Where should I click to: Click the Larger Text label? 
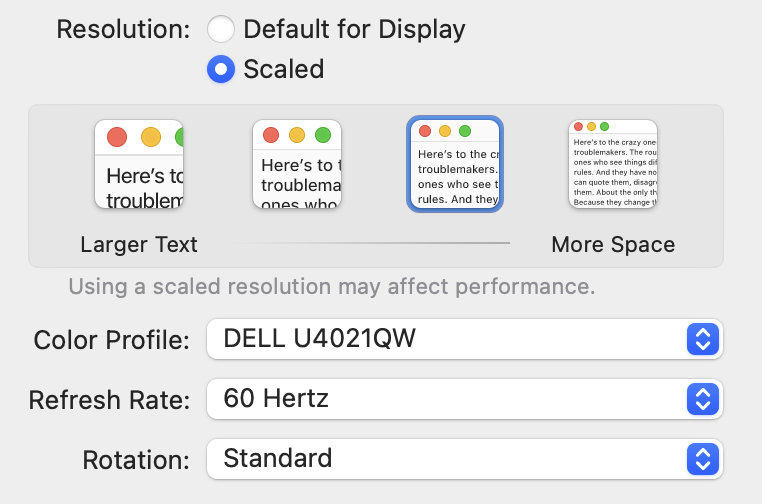coord(139,245)
